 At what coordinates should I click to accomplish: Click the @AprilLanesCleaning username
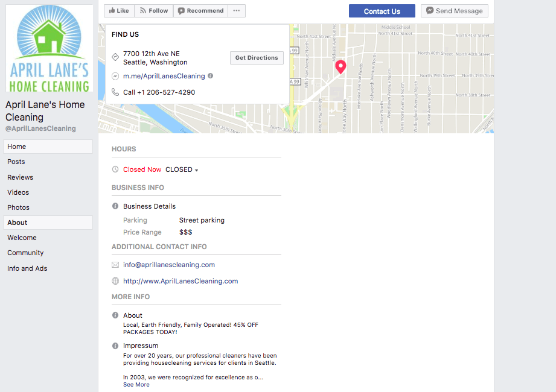click(40, 128)
